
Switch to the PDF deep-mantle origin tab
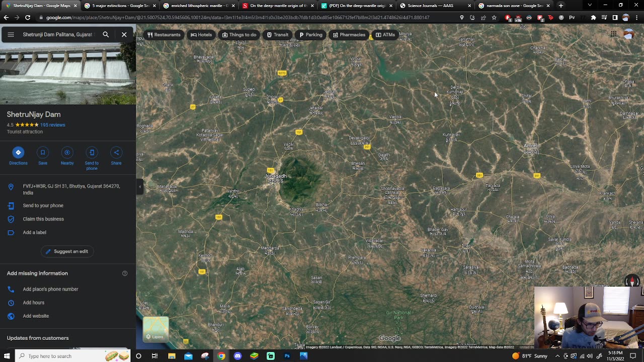point(357,6)
